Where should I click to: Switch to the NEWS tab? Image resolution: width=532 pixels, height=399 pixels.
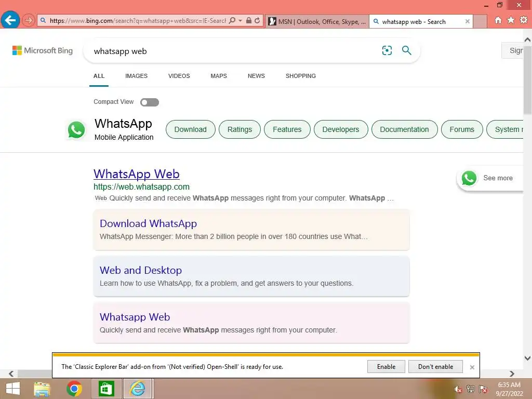[x=256, y=76]
